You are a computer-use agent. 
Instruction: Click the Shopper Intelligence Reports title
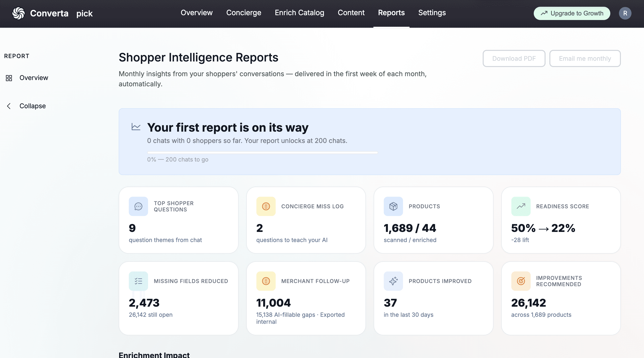click(x=198, y=57)
